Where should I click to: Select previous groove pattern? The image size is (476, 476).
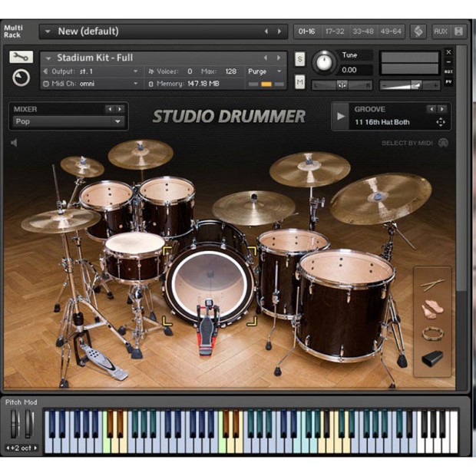pyautogui.click(x=431, y=109)
